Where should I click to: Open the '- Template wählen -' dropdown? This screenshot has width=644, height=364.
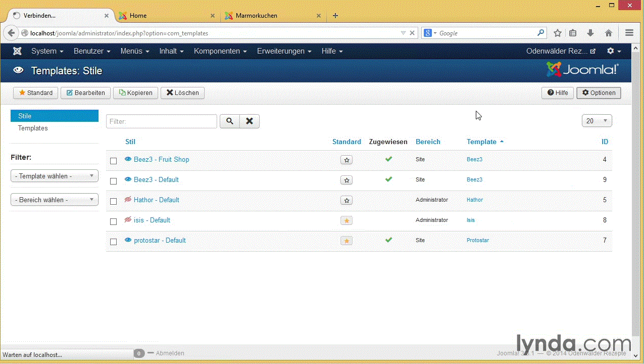(x=55, y=176)
